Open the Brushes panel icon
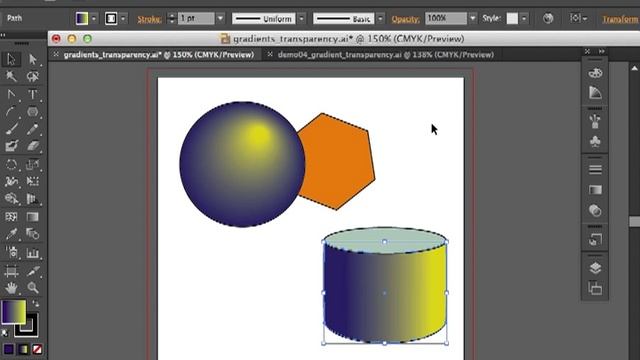Image resolution: width=640 pixels, height=360 pixels. tap(595, 121)
